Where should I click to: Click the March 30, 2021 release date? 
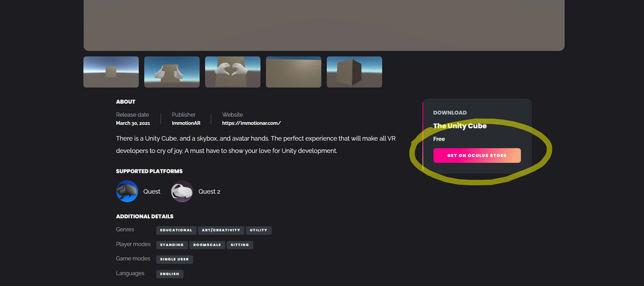(133, 123)
